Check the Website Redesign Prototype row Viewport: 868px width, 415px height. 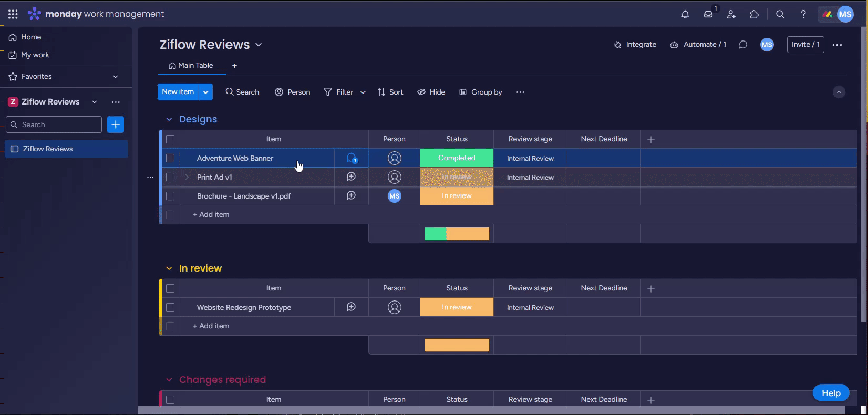170,307
